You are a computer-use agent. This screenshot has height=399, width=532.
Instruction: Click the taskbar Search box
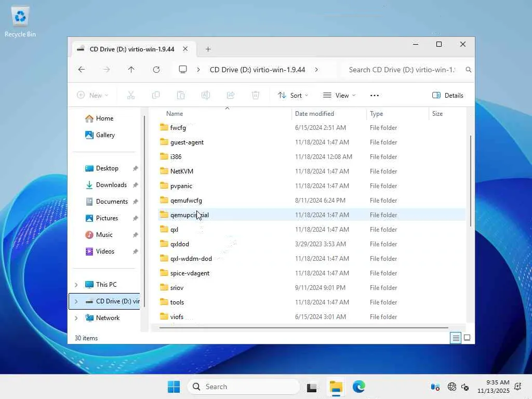(244, 387)
